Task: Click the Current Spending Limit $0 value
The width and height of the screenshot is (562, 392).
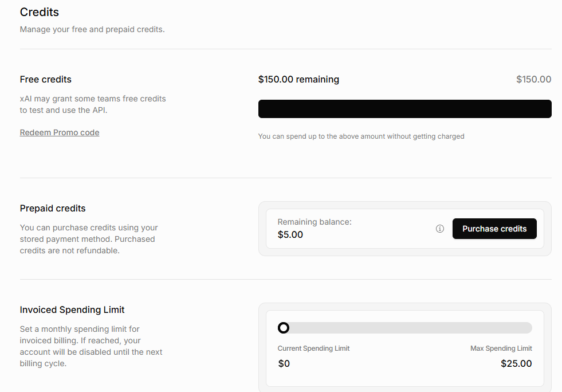Action: pyautogui.click(x=284, y=364)
